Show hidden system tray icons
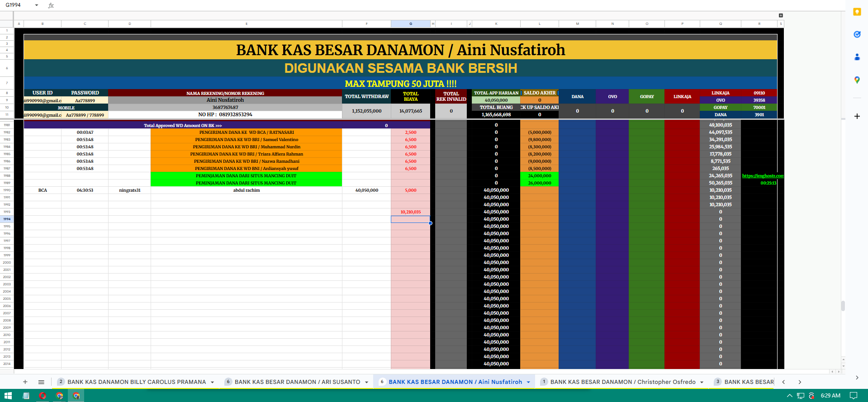This screenshot has width=868, height=402. point(790,396)
